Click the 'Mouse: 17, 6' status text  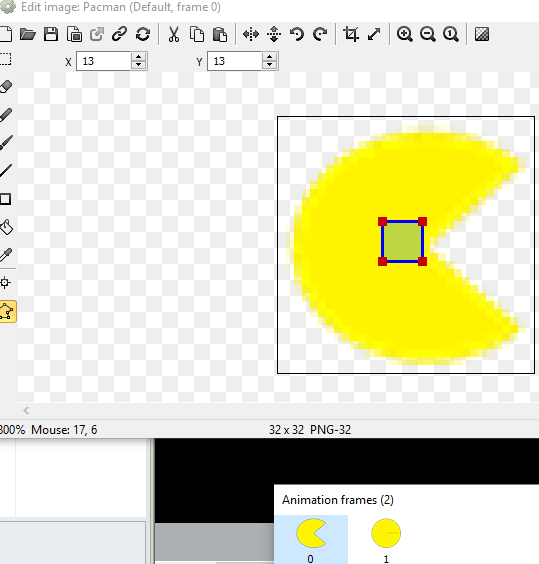(x=64, y=430)
